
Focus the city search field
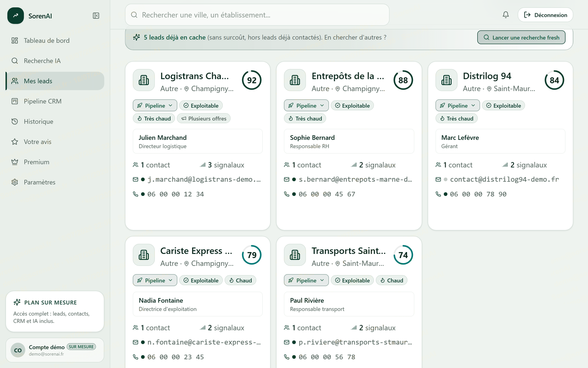click(x=257, y=15)
